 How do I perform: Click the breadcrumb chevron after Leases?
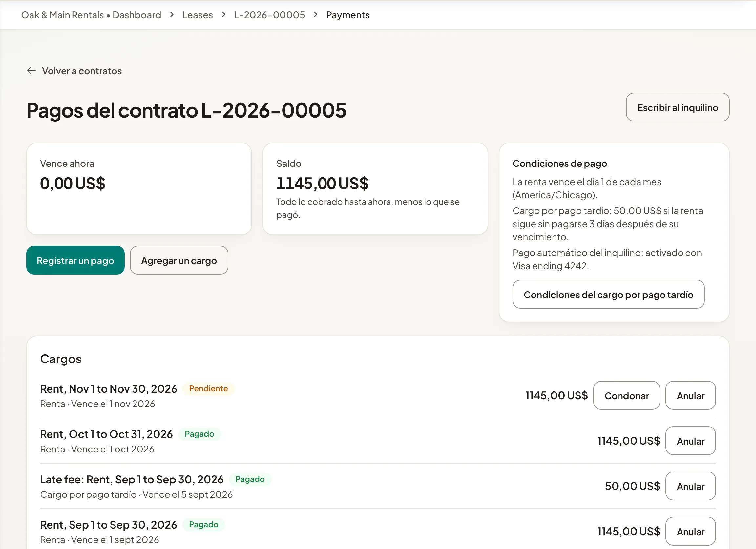point(224,15)
